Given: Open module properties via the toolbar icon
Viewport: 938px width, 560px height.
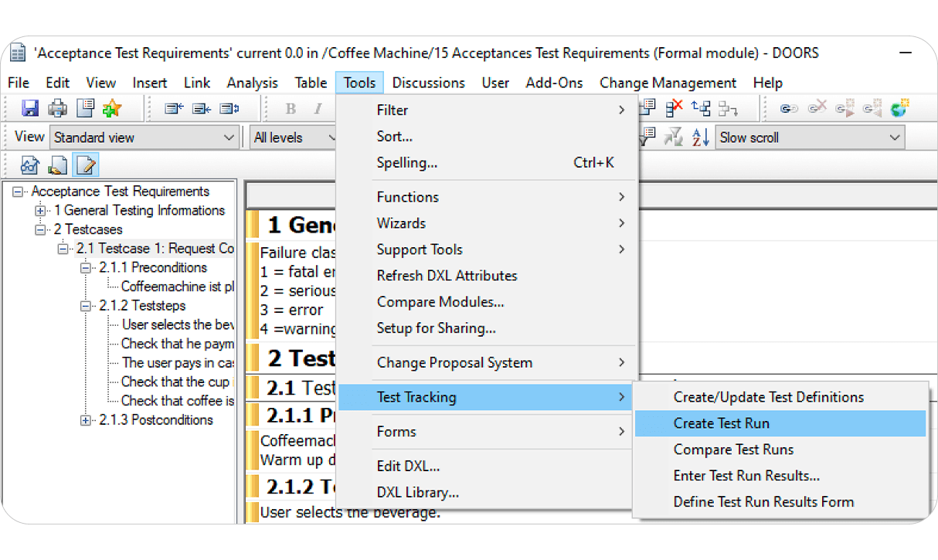Looking at the screenshot, I should click(x=85, y=108).
